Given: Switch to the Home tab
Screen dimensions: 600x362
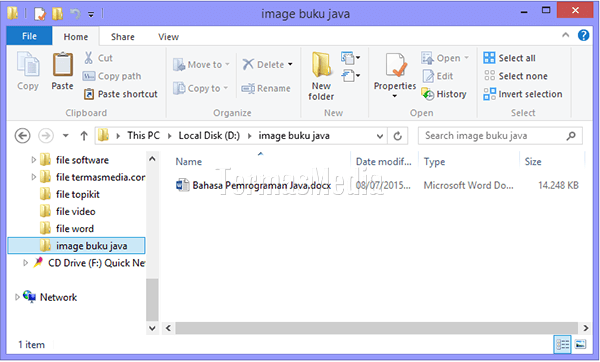Looking at the screenshot, I should click(x=76, y=37).
